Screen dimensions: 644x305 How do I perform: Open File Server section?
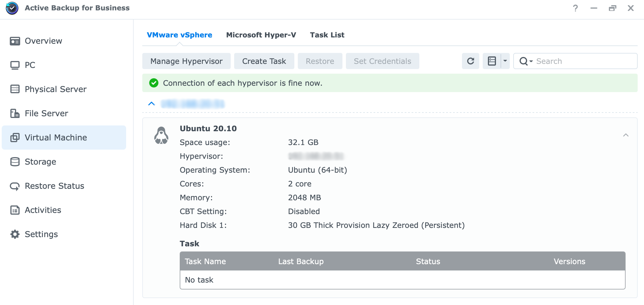64,113
